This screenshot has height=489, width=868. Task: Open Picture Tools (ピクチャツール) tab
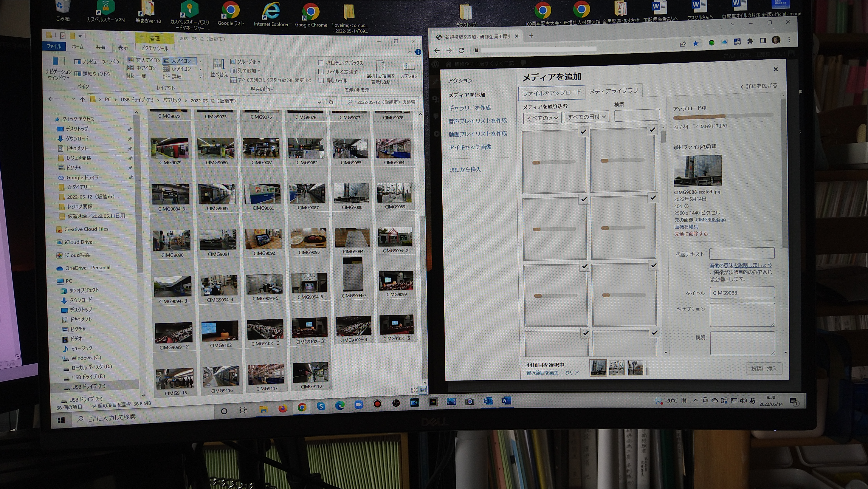(154, 48)
